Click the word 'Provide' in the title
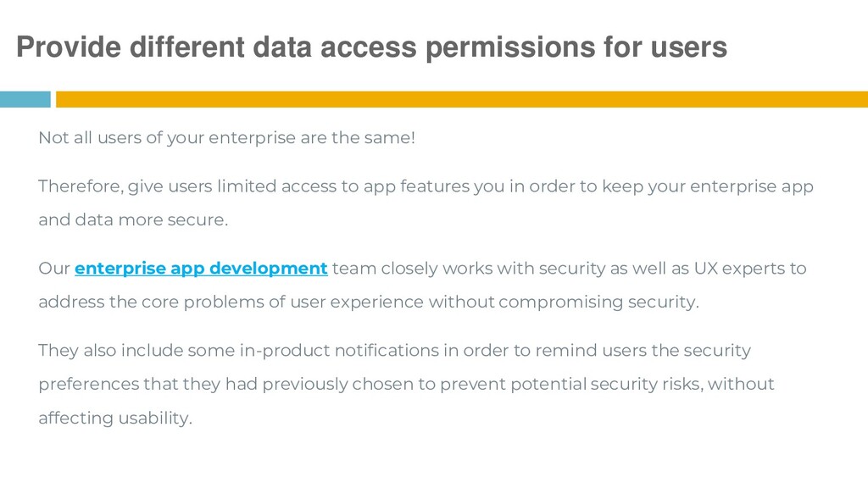The height and width of the screenshot is (488, 868). tap(69, 47)
